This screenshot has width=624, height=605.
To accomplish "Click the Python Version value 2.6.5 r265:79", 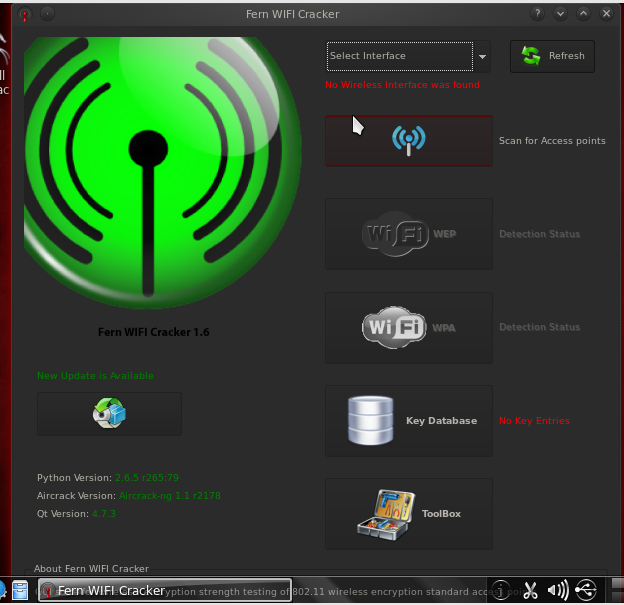I will (147, 478).
